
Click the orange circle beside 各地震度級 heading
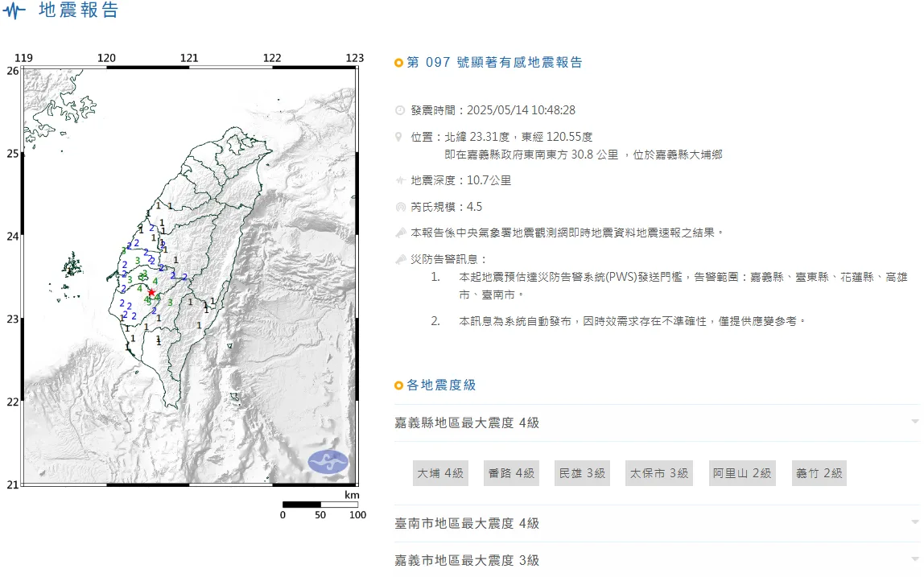[398, 385]
